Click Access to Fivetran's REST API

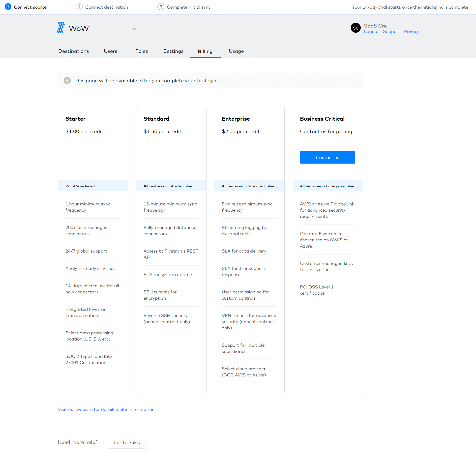171,254
